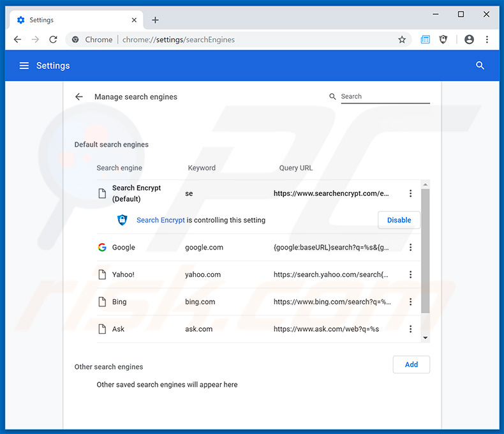Select the Settings tab
This screenshot has height=434, width=504.
[x=77, y=20]
